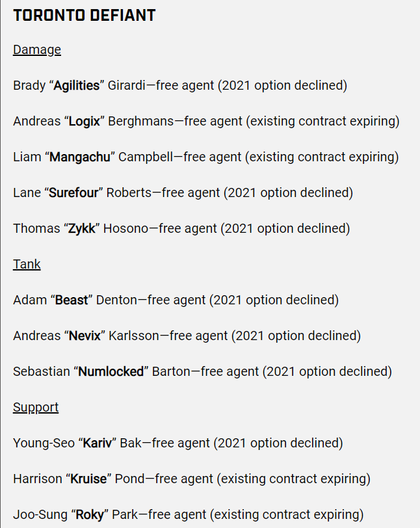Click Girardi's 2021 option declined note
Viewport: 420px width, 528px height.
(283, 86)
